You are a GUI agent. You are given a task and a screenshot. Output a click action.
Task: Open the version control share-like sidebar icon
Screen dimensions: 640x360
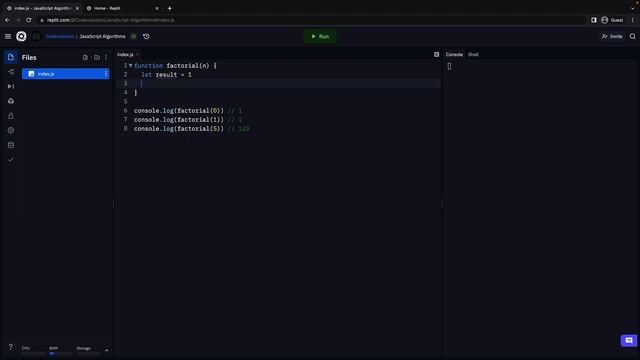point(11,72)
